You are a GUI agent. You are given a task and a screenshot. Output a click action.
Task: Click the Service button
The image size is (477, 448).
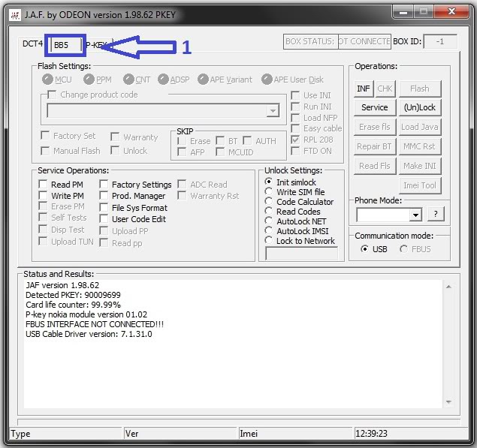tap(375, 107)
